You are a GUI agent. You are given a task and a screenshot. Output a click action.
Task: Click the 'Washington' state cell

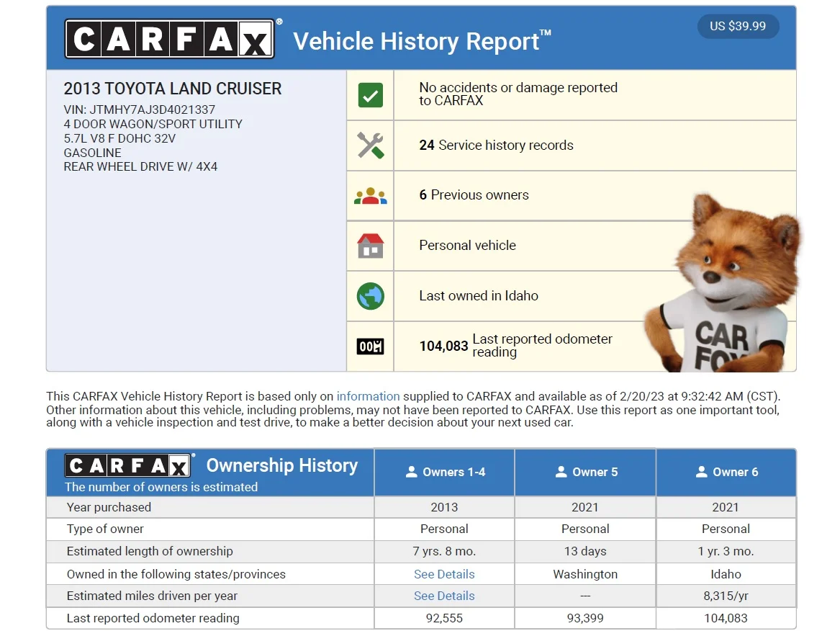pyautogui.click(x=585, y=574)
